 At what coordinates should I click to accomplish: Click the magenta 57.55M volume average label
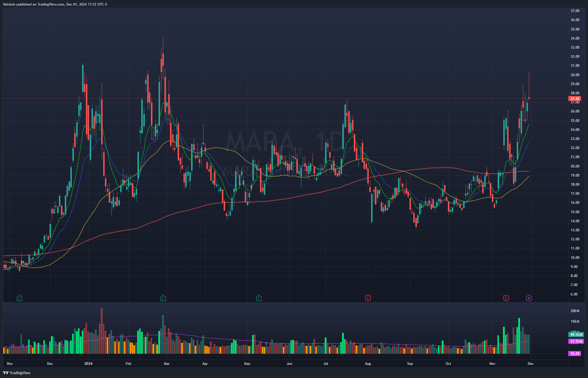point(576,341)
